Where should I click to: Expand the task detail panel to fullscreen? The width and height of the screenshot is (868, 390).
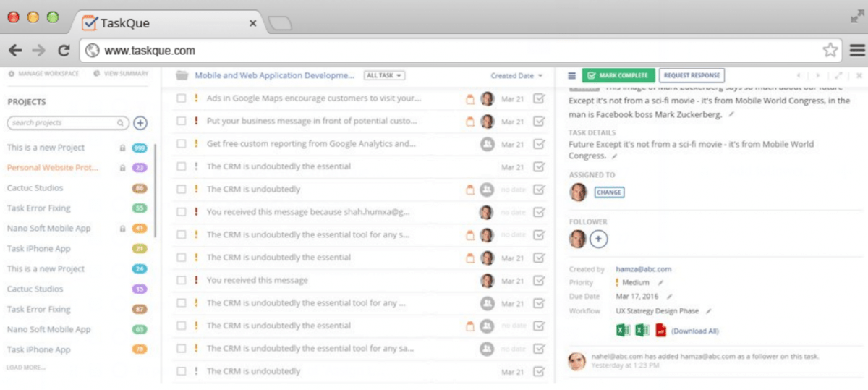(x=838, y=75)
